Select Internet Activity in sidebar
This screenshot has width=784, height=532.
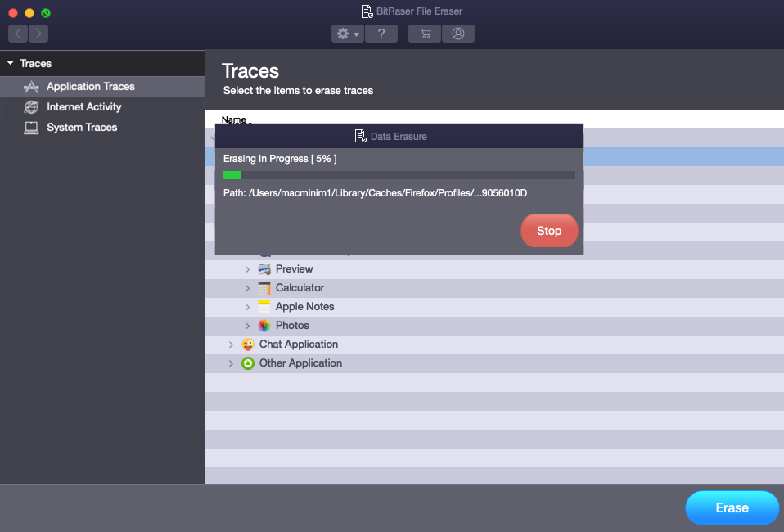[102, 107]
